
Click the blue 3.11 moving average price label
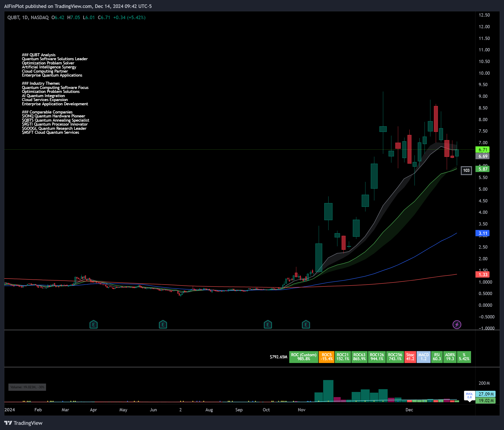click(x=483, y=233)
